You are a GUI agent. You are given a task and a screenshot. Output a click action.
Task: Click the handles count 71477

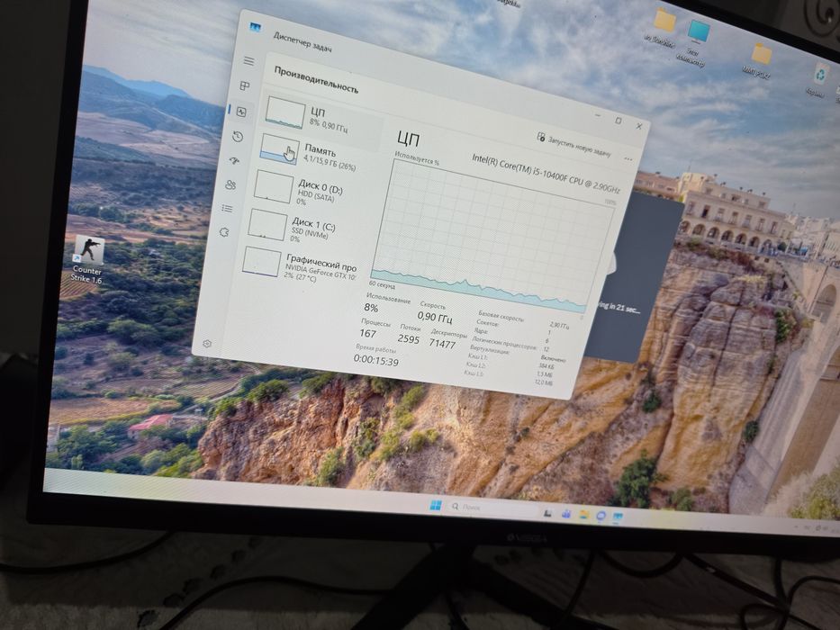442,344
